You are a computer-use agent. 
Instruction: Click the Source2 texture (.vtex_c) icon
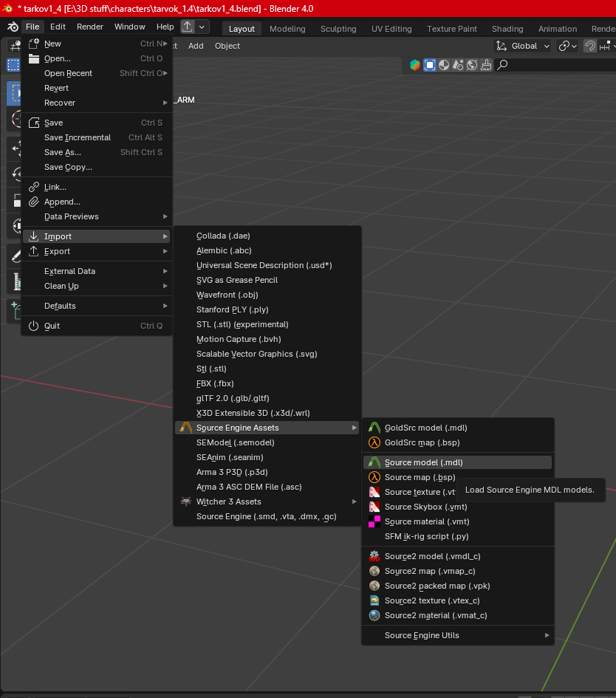tap(374, 601)
